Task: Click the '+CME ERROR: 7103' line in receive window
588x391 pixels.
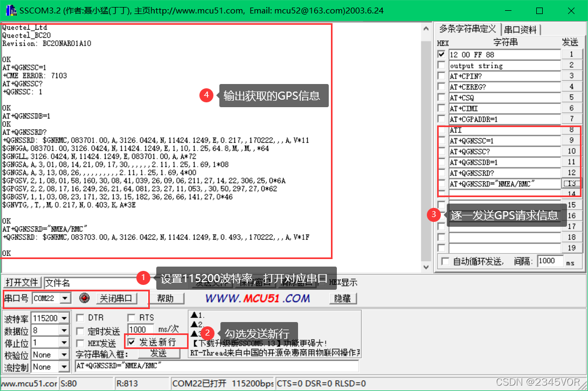Action: (x=34, y=76)
